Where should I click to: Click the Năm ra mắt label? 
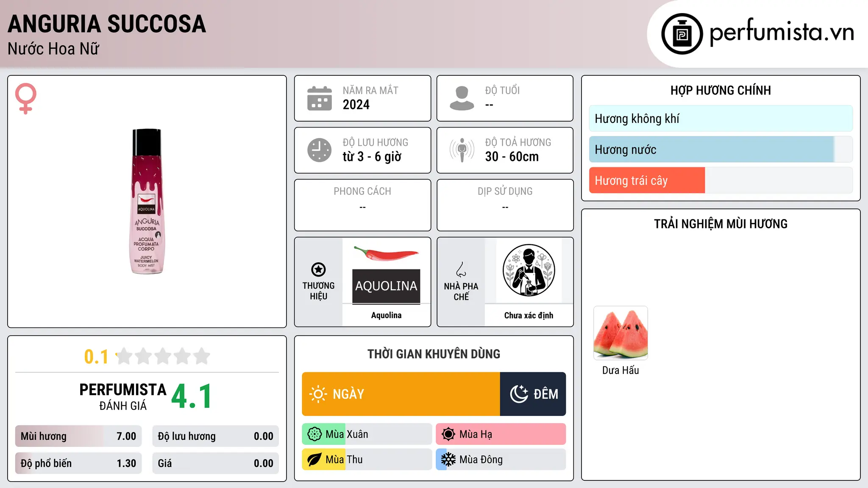click(370, 90)
